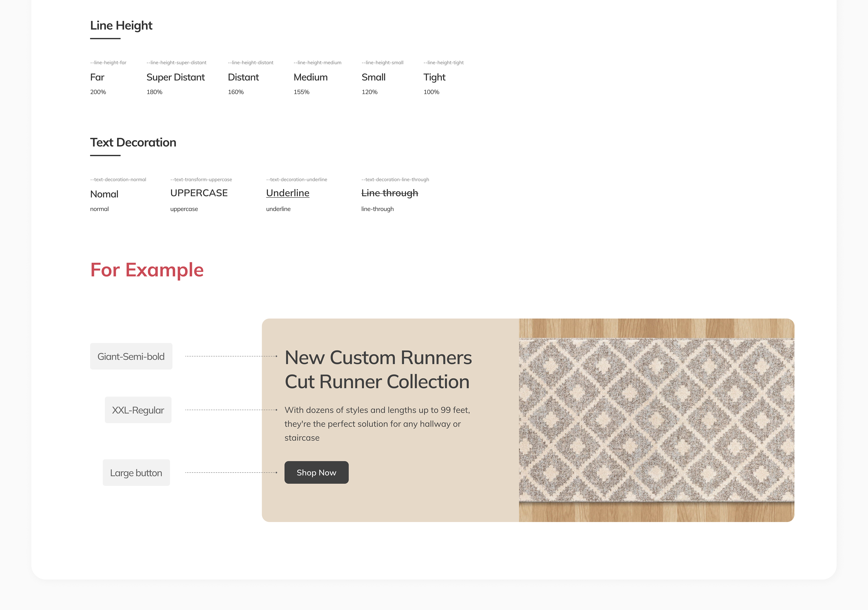Click the --line-height-tight variable name
Image resolution: width=868 pixels, height=610 pixels.
pyautogui.click(x=443, y=63)
